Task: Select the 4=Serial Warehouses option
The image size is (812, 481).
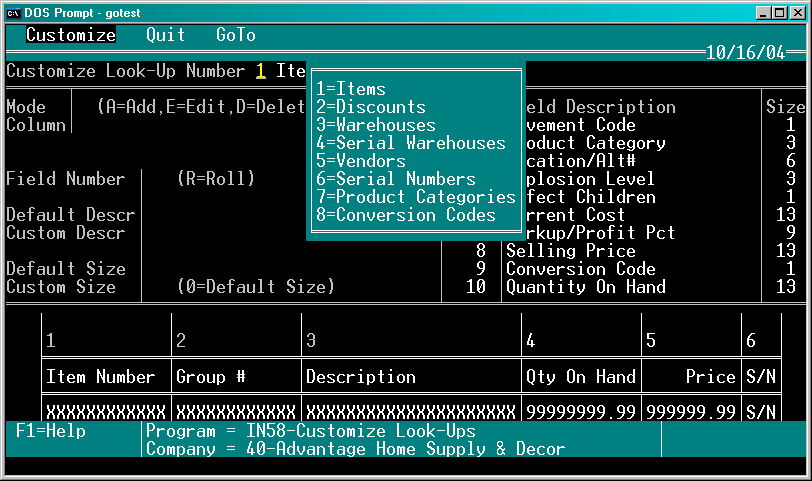Action: click(411, 142)
